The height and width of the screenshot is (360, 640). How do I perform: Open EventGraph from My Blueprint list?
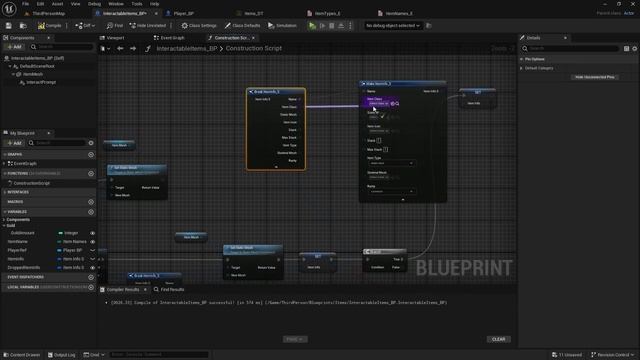coord(25,164)
